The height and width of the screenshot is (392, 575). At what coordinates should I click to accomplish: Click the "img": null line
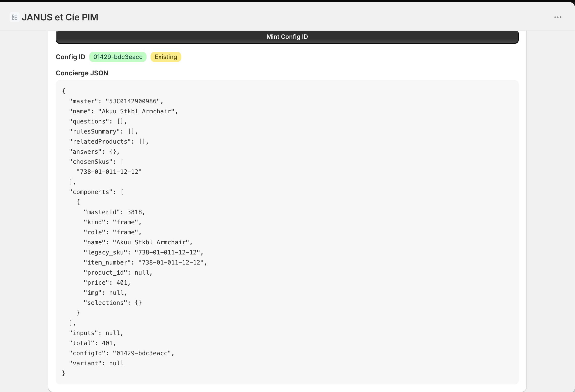[105, 293]
